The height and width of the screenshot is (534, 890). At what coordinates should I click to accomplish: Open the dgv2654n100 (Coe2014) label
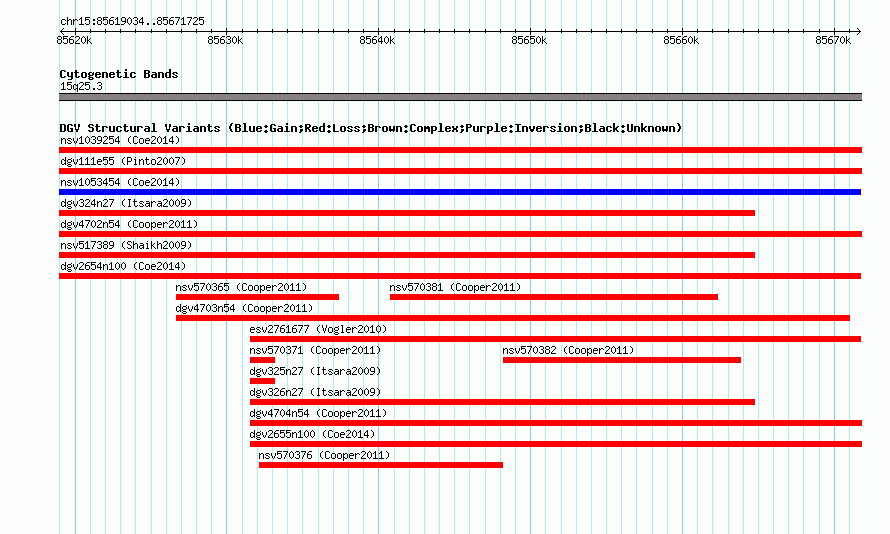click(123, 266)
